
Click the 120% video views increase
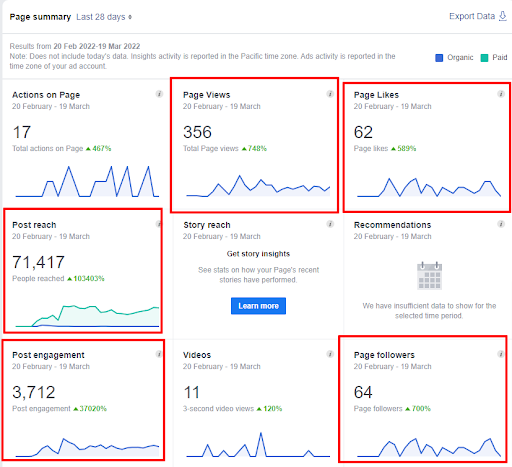pyautogui.click(x=269, y=408)
